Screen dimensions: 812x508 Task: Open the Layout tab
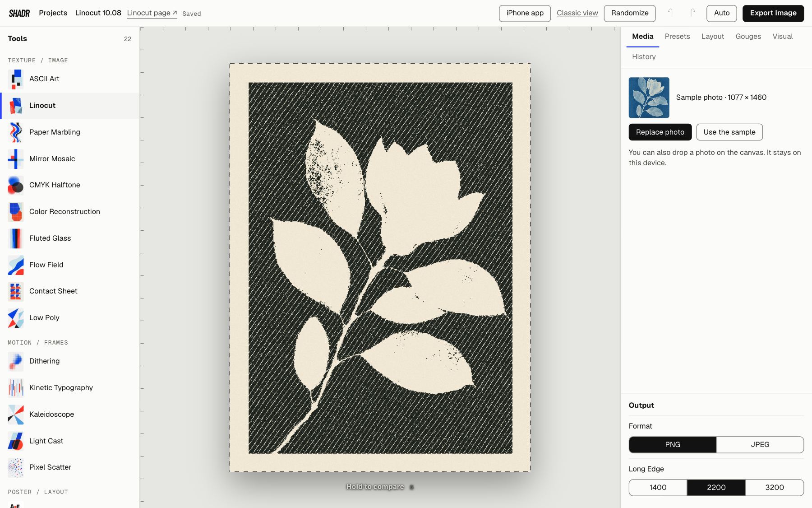tap(713, 37)
